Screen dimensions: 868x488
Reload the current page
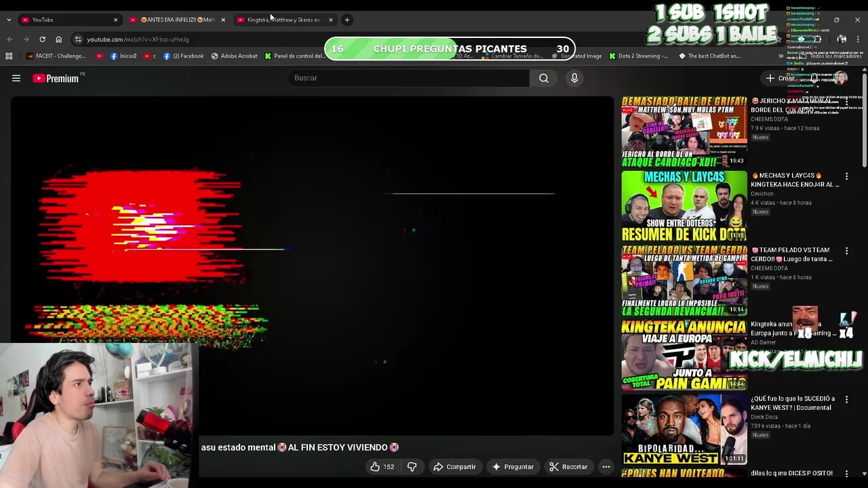(x=42, y=39)
